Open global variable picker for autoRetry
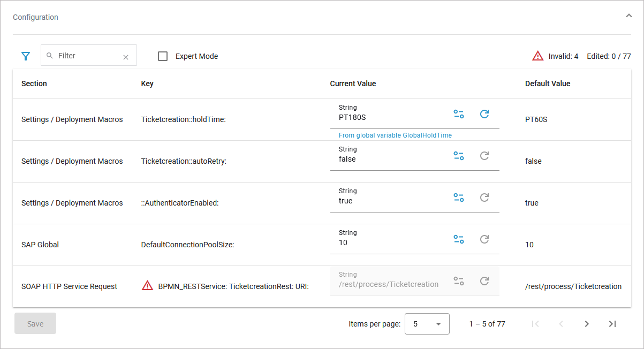 459,156
